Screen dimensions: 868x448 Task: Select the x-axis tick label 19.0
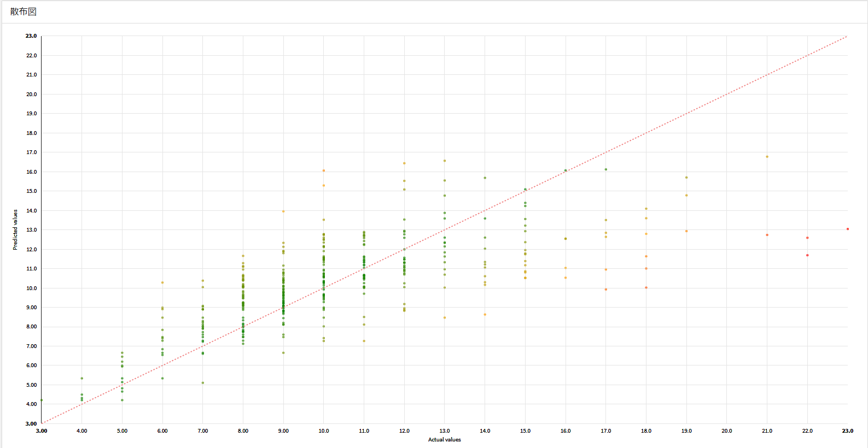tap(686, 431)
